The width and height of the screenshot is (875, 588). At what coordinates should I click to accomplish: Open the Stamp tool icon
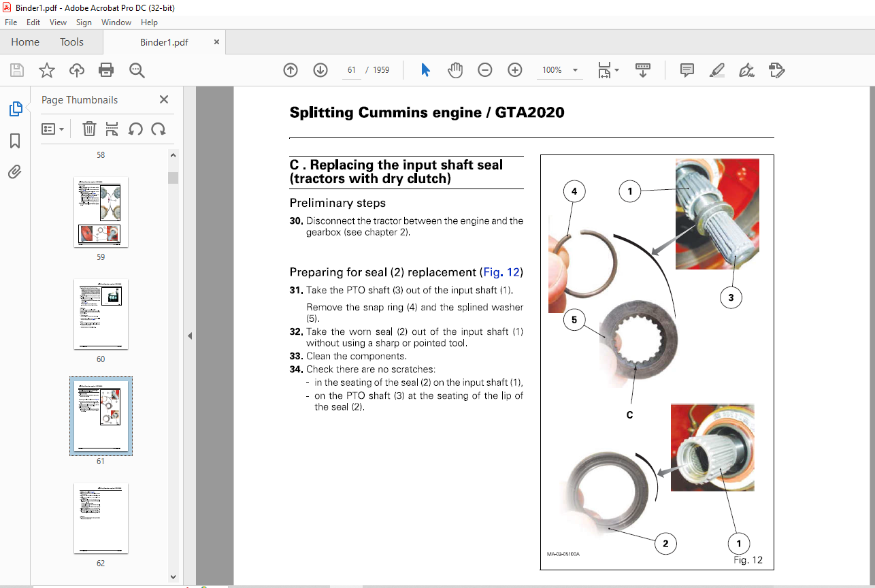point(776,70)
